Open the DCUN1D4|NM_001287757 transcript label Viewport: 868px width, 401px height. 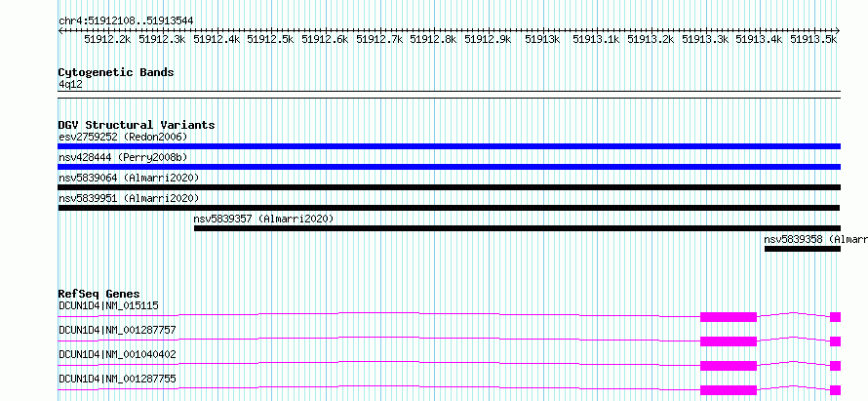117,330
